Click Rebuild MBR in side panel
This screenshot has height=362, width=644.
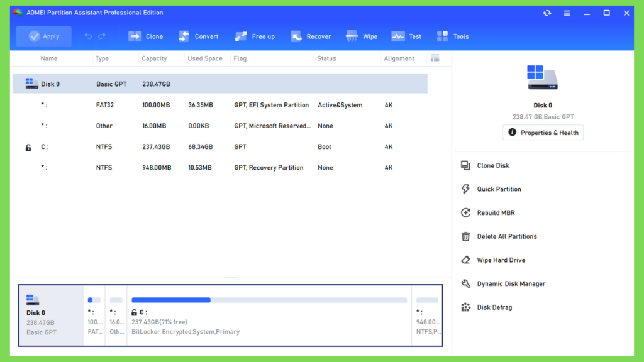pyautogui.click(x=496, y=213)
